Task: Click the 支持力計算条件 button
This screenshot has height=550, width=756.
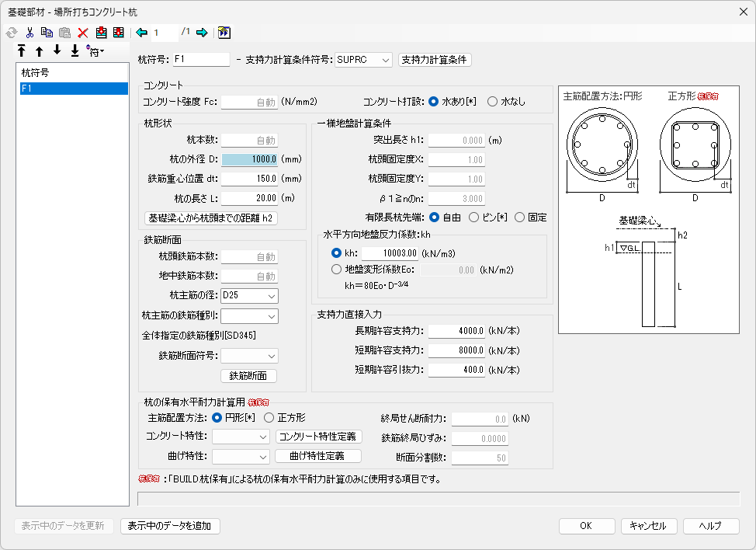Action: [434, 60]
